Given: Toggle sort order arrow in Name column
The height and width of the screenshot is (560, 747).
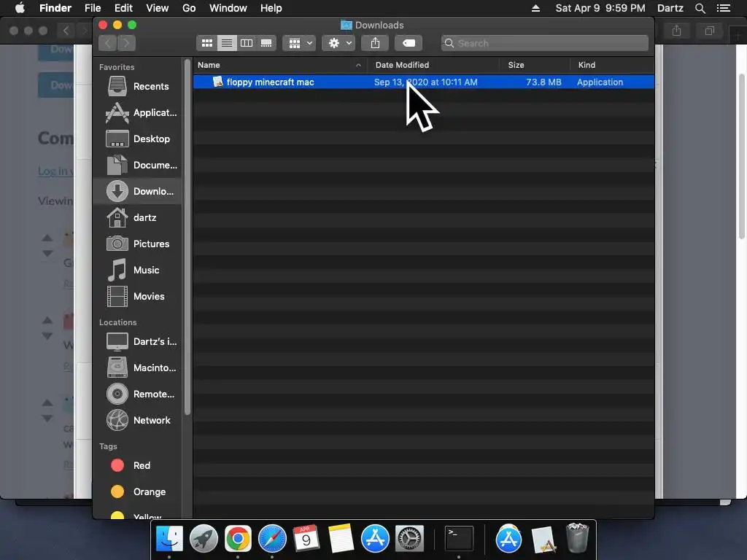Looking at the screenshot, I should coord(358,65).
